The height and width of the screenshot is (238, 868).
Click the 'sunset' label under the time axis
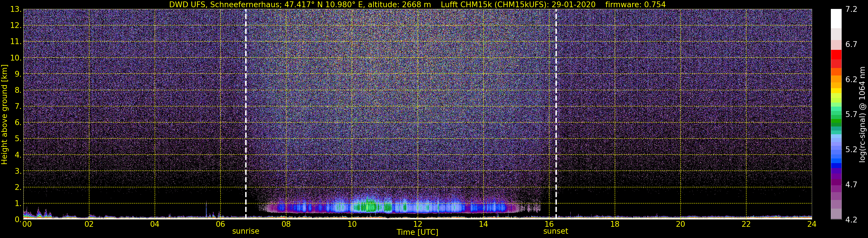point(556,231)
